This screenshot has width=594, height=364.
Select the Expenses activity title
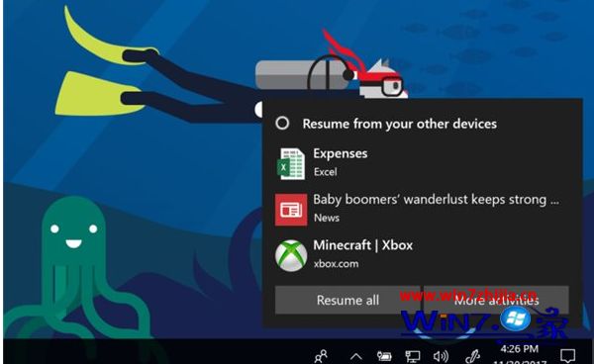(341, 153)
